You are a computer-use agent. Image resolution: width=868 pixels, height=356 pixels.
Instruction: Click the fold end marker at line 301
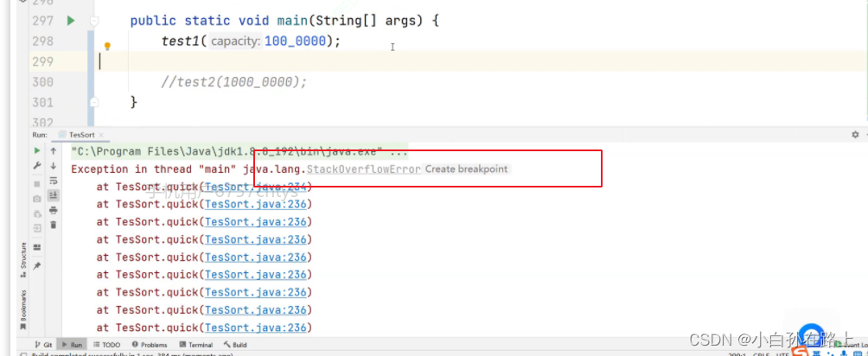point(94,102)
